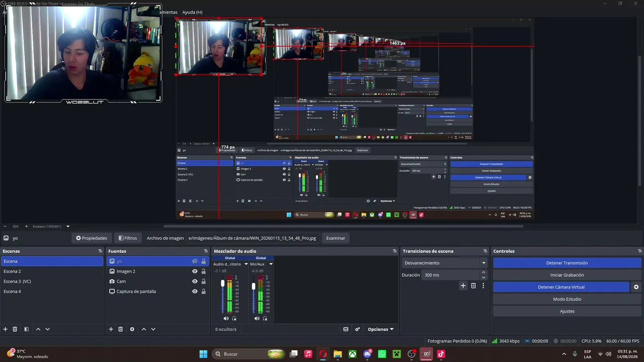
Task: Show hidden system tray icons
Action: pyautogui.click(x=564, y=354)
